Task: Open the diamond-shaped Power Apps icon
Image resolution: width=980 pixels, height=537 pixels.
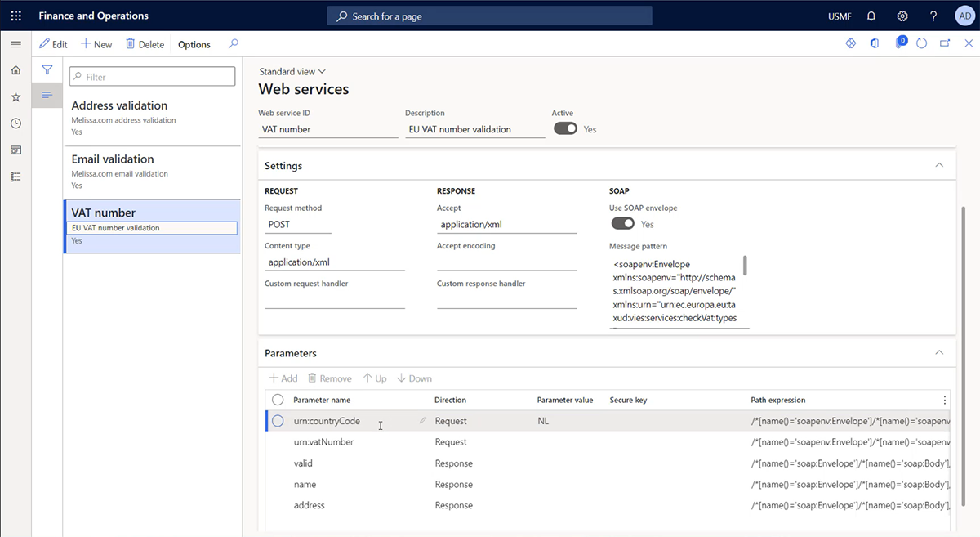Action: 850,44
